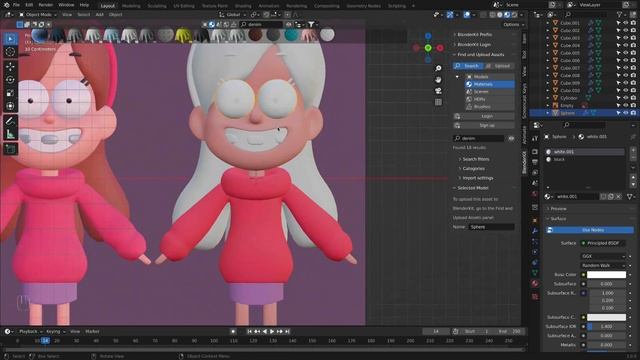The width and height of the screenshot is (640, 360).
Task: Click the keyframe marker beside Base Color
Action: [631, 275]
